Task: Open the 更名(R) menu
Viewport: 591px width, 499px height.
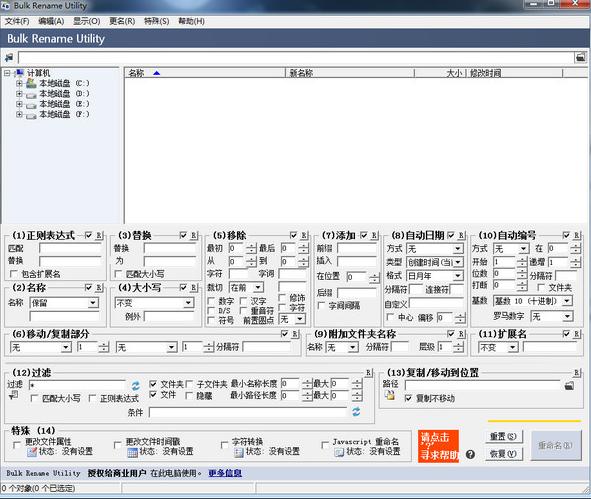Action: tap(122, 21)
